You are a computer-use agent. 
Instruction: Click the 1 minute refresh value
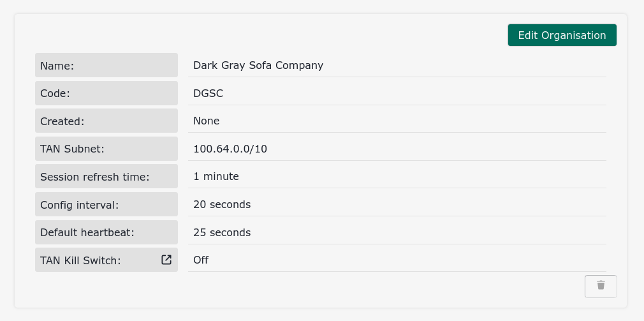(x=216, y=177)
